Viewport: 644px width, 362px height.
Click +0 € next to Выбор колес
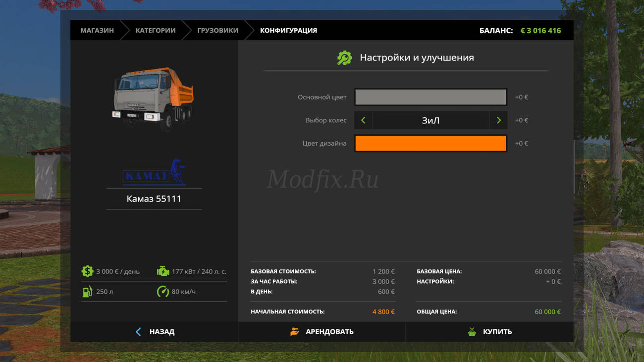coord(522,120)
